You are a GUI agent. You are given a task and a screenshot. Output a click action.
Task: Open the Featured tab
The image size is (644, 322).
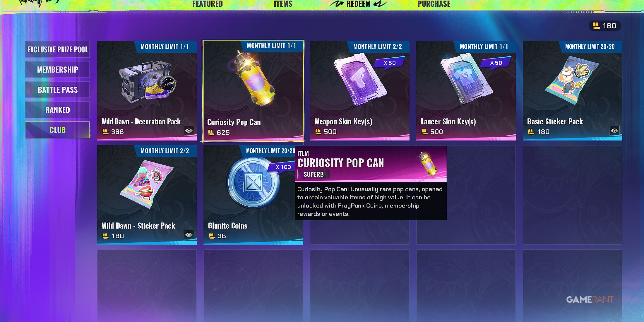click(x=208, y=4)
